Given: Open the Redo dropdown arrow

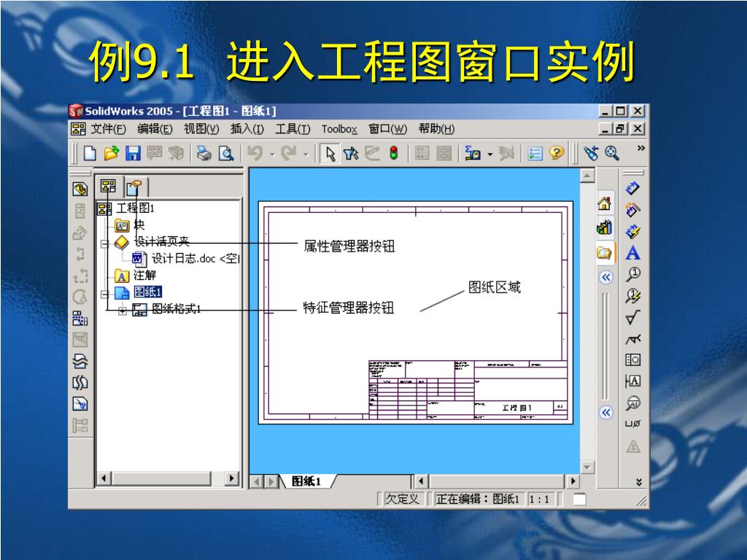Looking at the screenshot, I should pyautogui.click(x=306, y=155).
